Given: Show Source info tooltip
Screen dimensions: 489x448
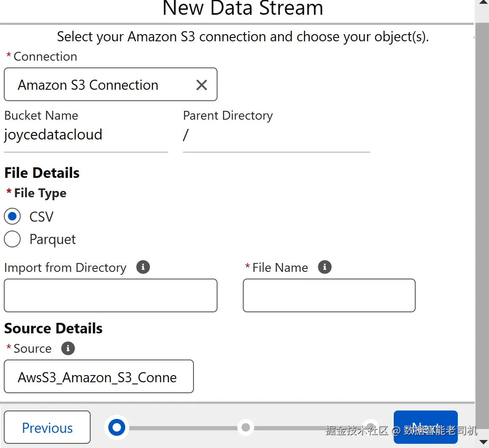Looking at the screenshot, I should point(68,348).
